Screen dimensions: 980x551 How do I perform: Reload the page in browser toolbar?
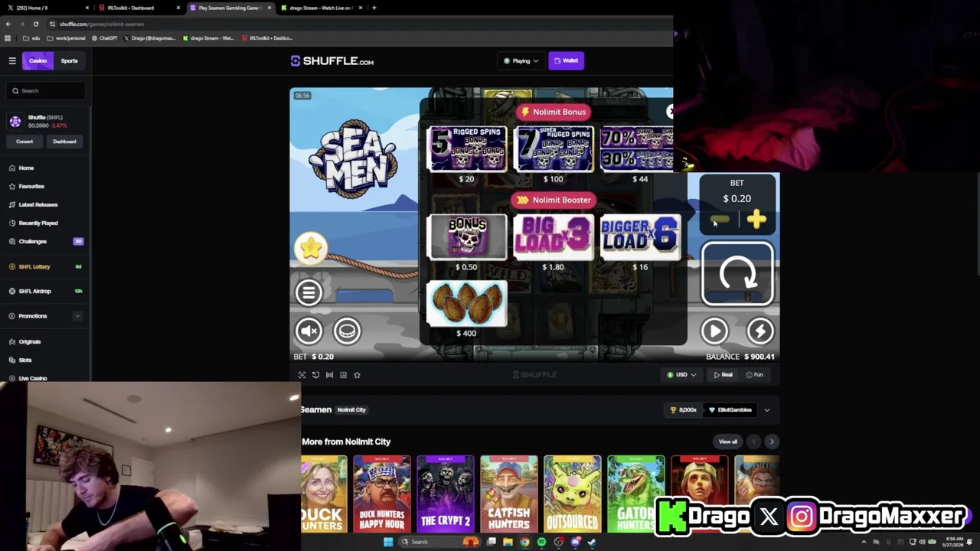tap(35, 24)
